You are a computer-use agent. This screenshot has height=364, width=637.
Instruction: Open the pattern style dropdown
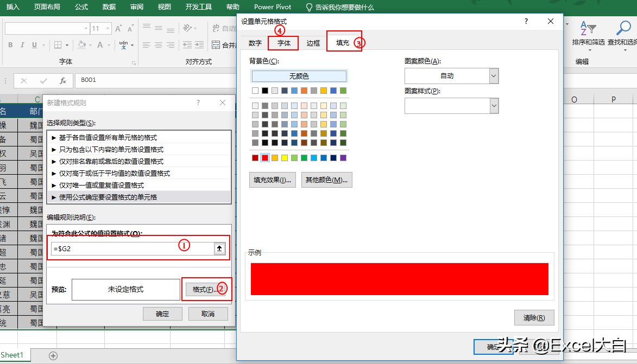coord(494,106)
